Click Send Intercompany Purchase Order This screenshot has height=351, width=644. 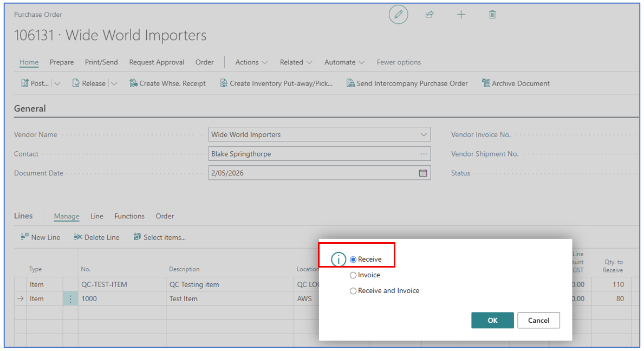407,83
